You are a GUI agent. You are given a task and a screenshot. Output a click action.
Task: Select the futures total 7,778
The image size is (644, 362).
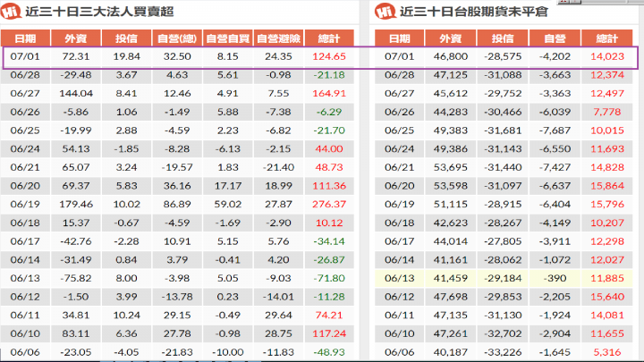tap(607, 112)
